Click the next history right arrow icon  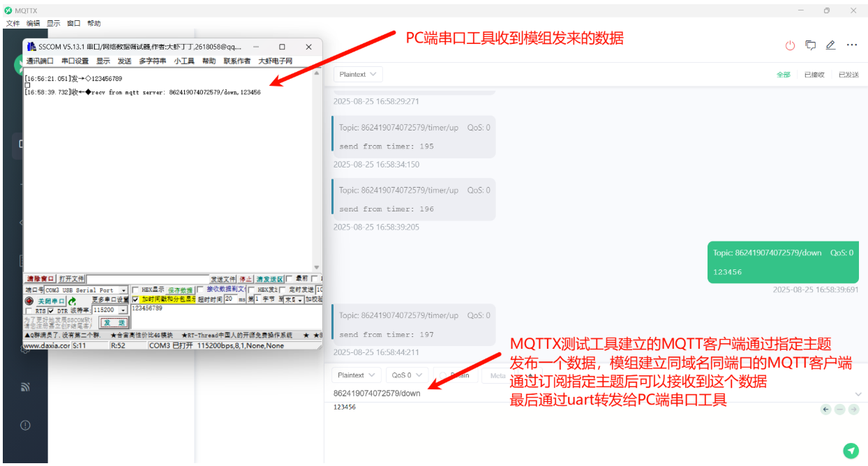pos(853,409)
